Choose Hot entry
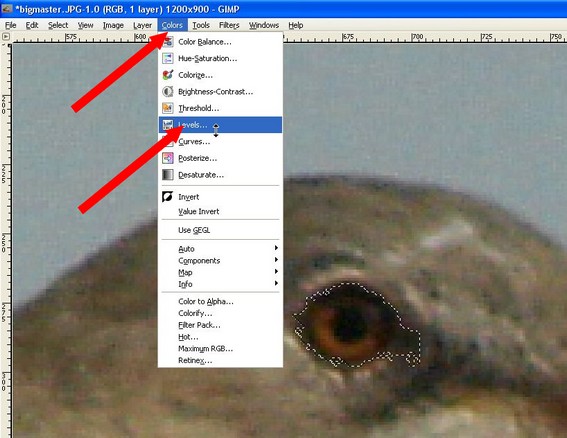Screen dimensions: 567x438 pyautogui.click(x=220, y=337)
